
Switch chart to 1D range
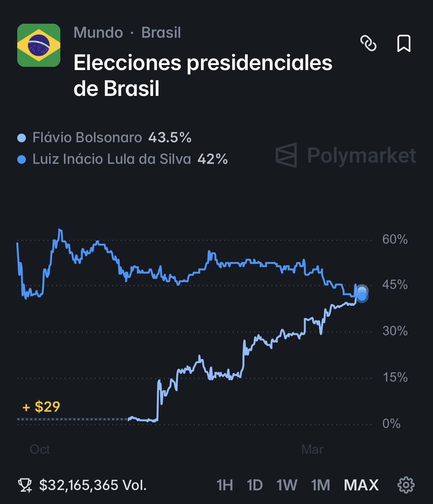click(255, 485)
